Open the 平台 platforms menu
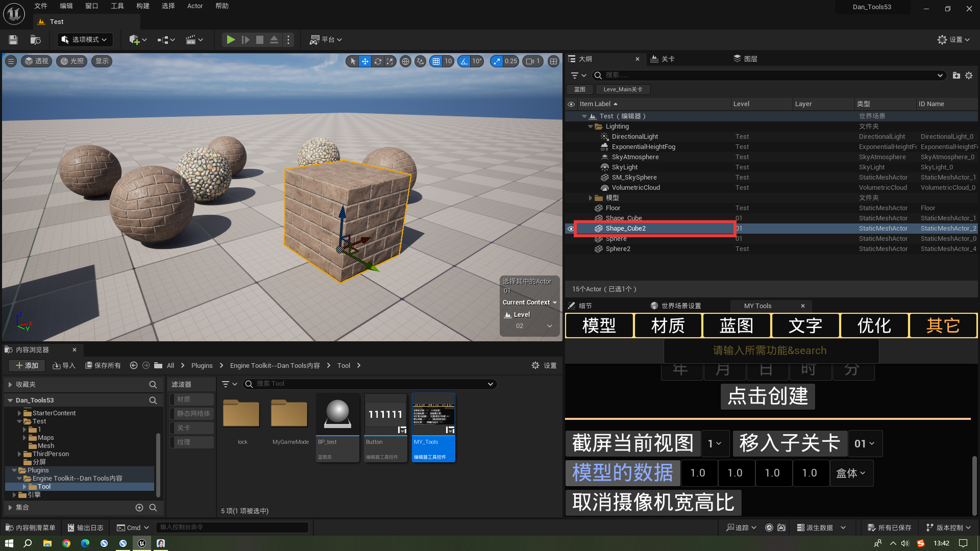This screenshot has width=980, height=551. pos(326,40)
